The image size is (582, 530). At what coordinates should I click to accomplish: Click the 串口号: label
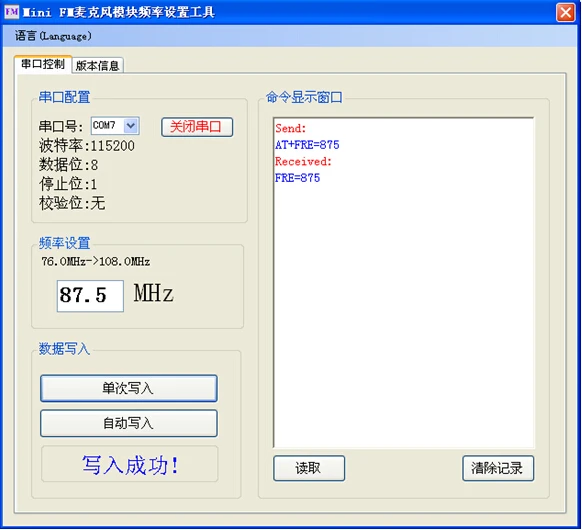[x=61, y=127]
